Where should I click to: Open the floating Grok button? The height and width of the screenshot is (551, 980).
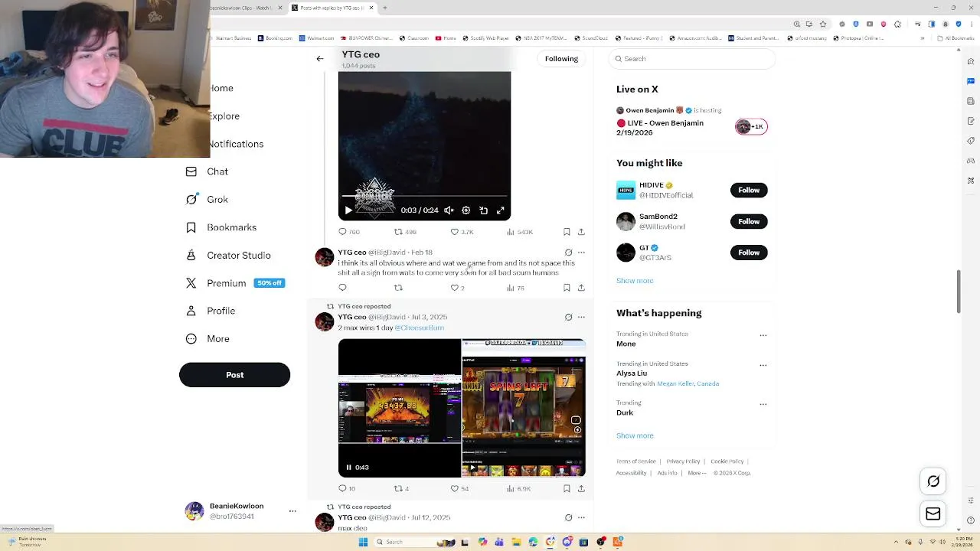(933, 481)
